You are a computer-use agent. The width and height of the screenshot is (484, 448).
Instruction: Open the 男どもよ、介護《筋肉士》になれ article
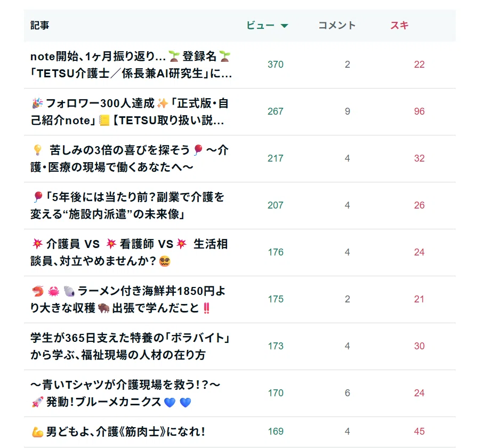tap(118, 431)
